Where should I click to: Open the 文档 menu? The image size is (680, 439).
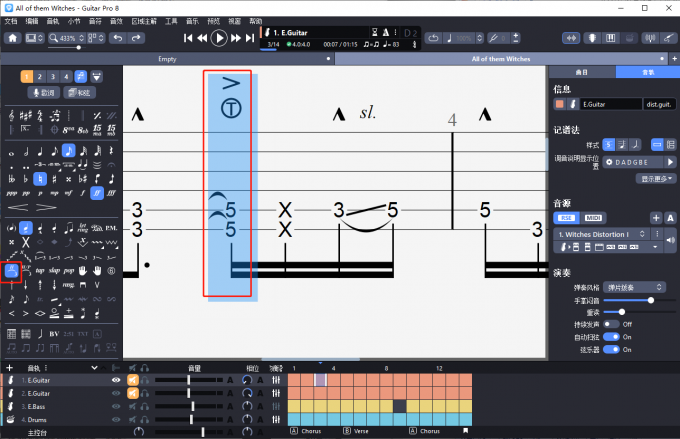[11, 20]
